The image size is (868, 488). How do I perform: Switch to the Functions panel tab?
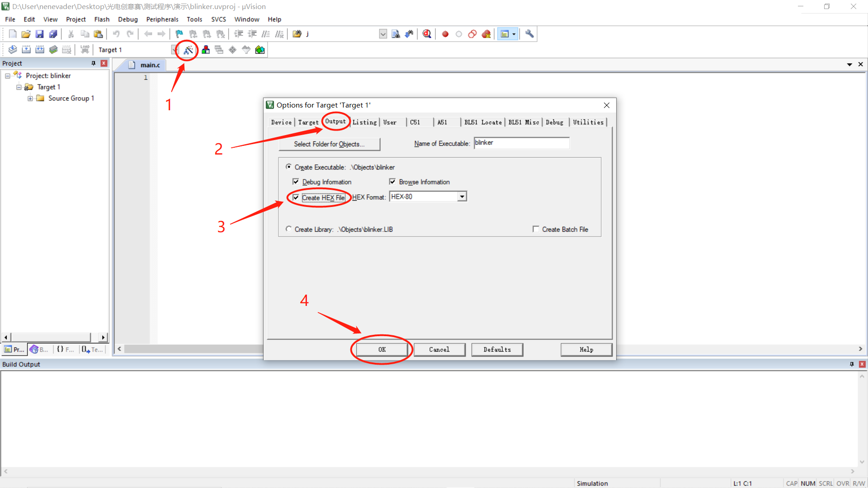[66, 349]
